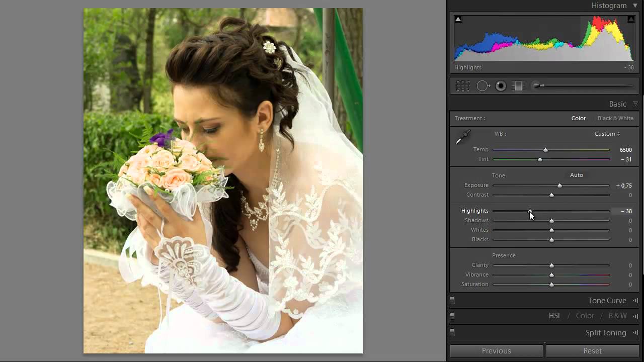Select the Spot Removal tool
The image size is (644, 362).
click(483, 86)
